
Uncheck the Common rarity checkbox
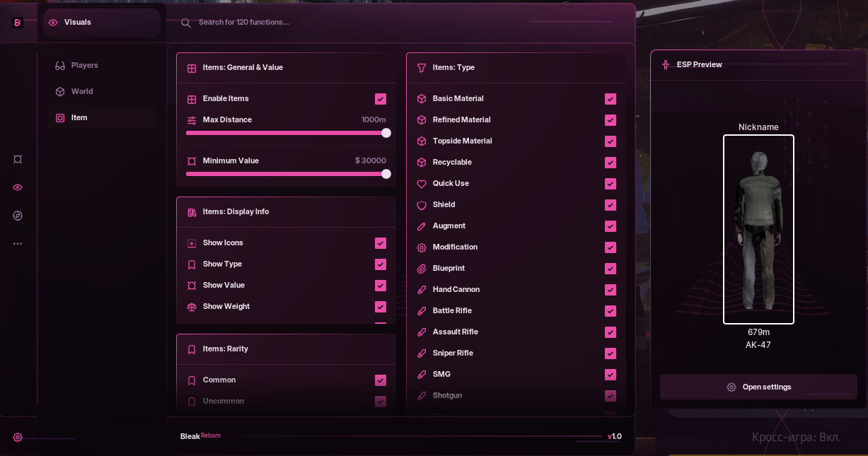tap(381, 380)
